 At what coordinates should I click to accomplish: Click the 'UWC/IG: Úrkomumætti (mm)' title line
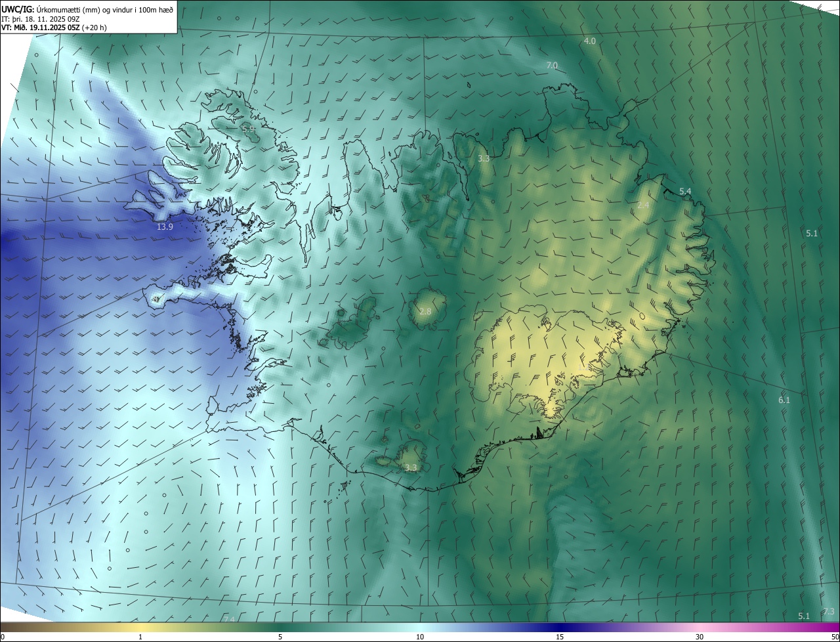point(87,9)
